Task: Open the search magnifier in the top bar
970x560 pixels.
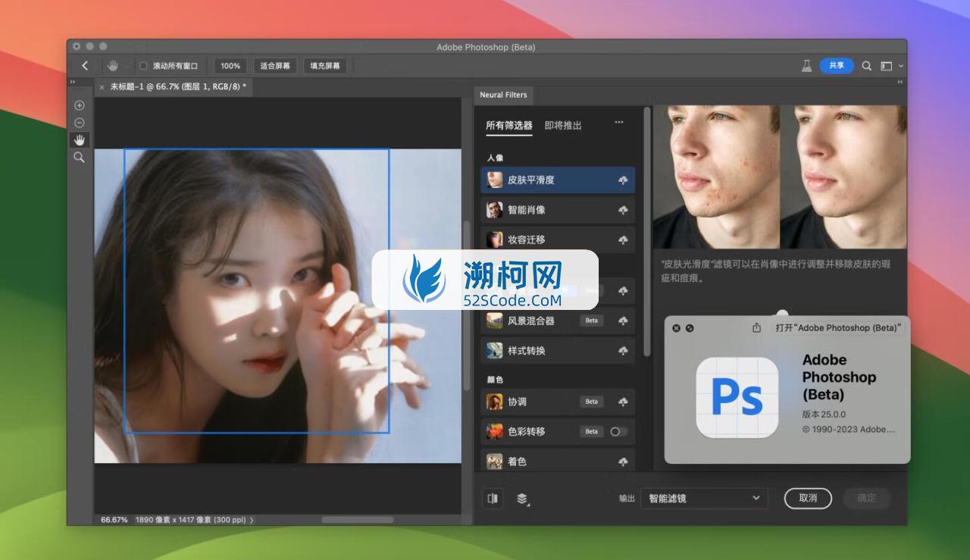Action: pos(867,66)
